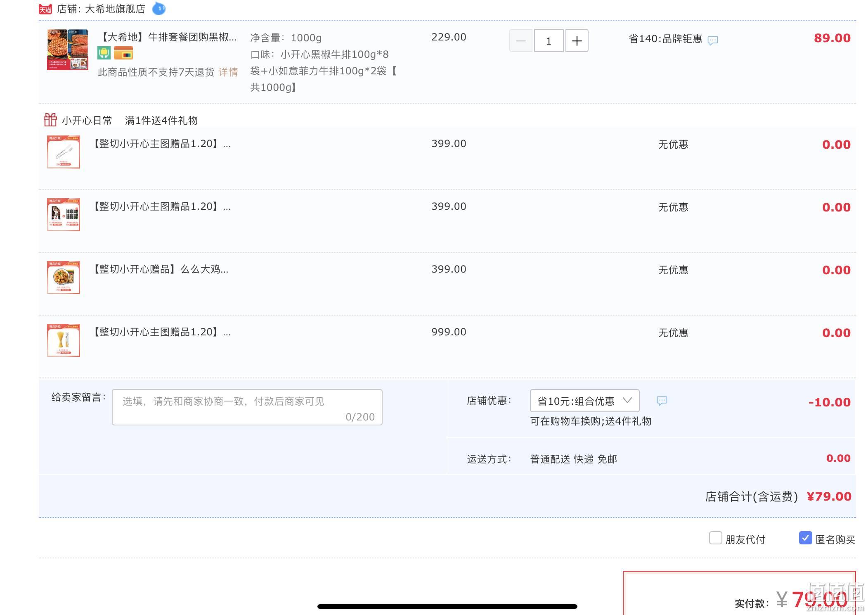The image size is (868, 615).
Task: Click comment icon beside store discount dropdown
Action: (x=662, y=401)
